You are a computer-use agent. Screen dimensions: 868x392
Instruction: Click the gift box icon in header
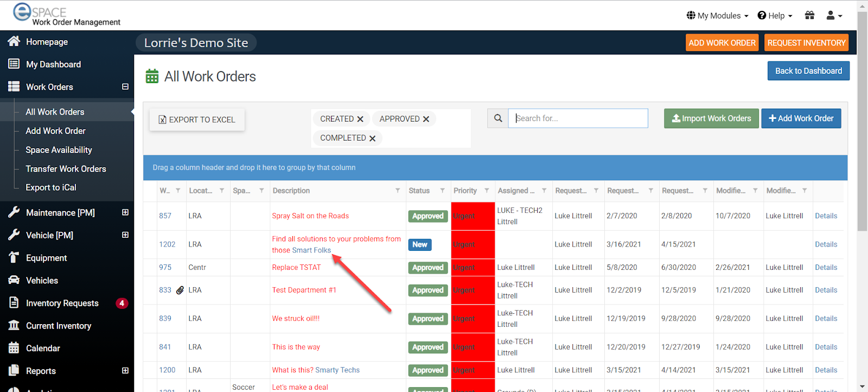809,15
